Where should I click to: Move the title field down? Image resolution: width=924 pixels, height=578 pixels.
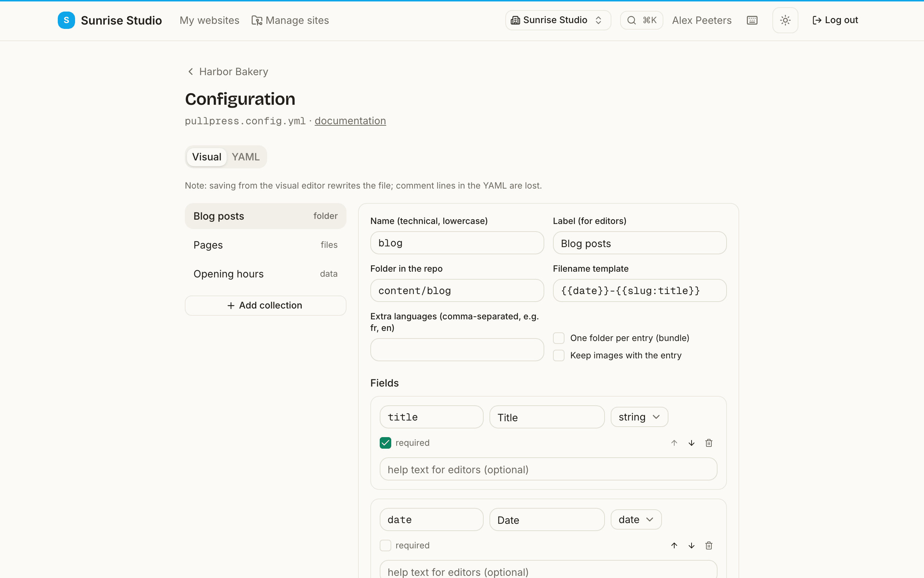click(x=691, y=443)
